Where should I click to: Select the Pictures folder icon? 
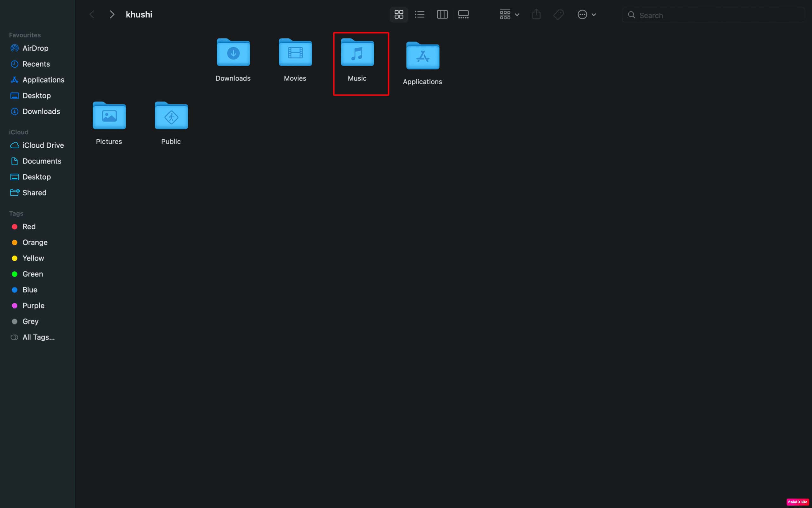click(109, 116)
